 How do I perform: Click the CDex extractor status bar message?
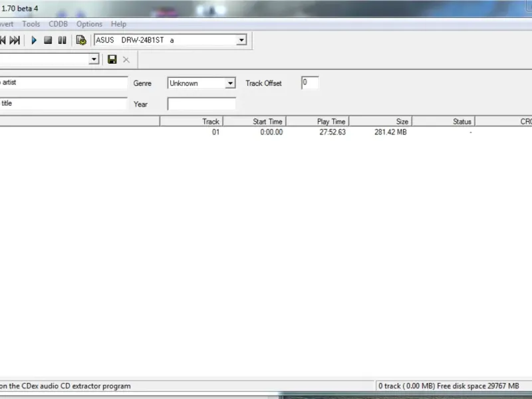pyautogui.click(x=65, y=386)
